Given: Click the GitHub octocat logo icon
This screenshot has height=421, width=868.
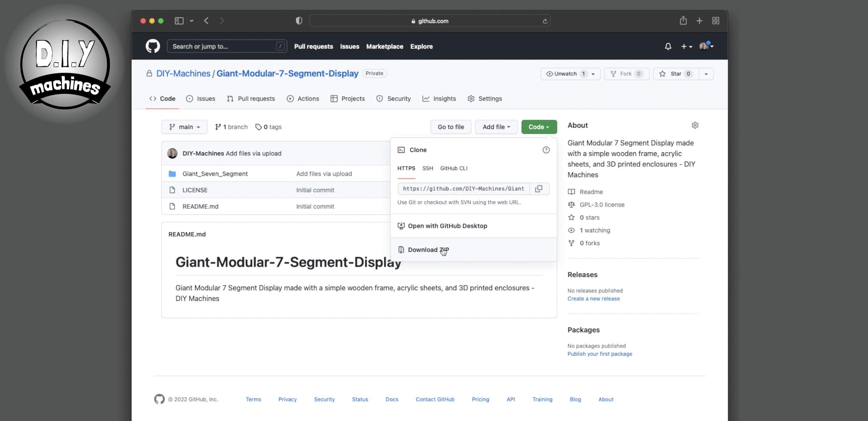Looking at the screenshot, I should coord(153,46).
